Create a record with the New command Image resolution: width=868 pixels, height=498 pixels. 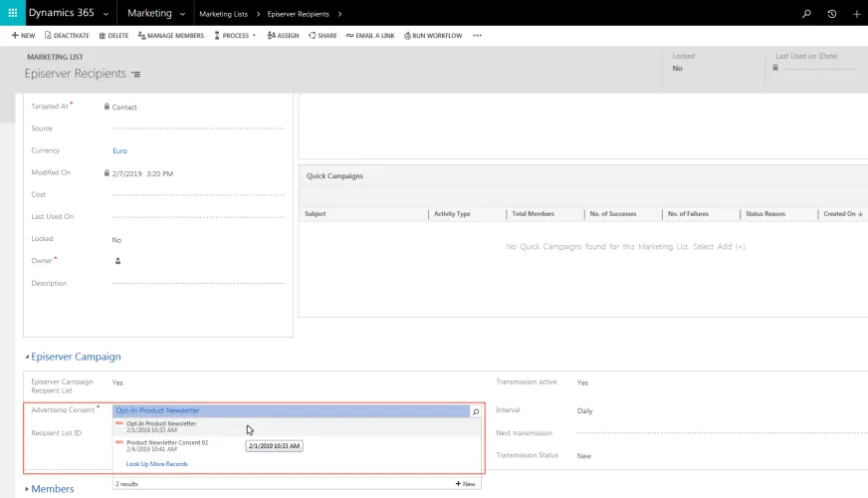pyautogui.click(x=23, y=36)
